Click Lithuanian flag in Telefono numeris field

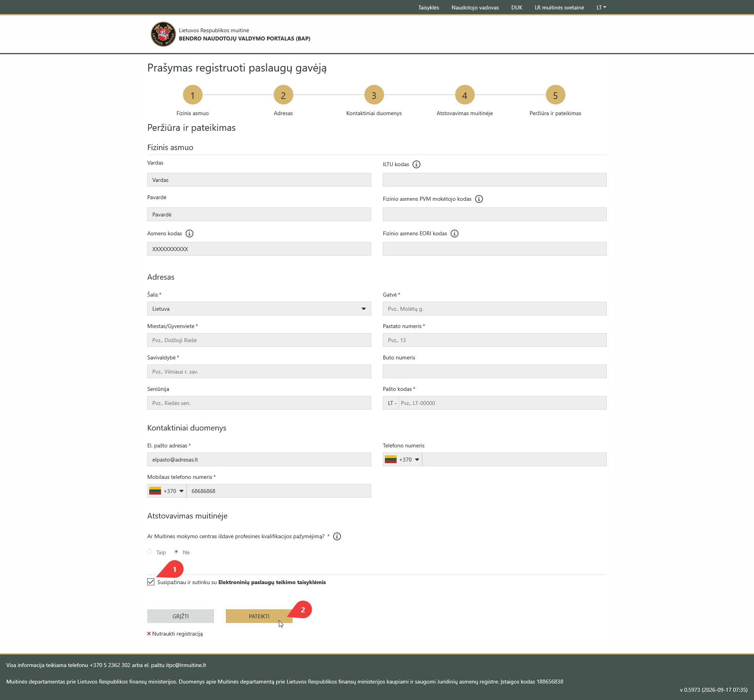click(390, 460)
